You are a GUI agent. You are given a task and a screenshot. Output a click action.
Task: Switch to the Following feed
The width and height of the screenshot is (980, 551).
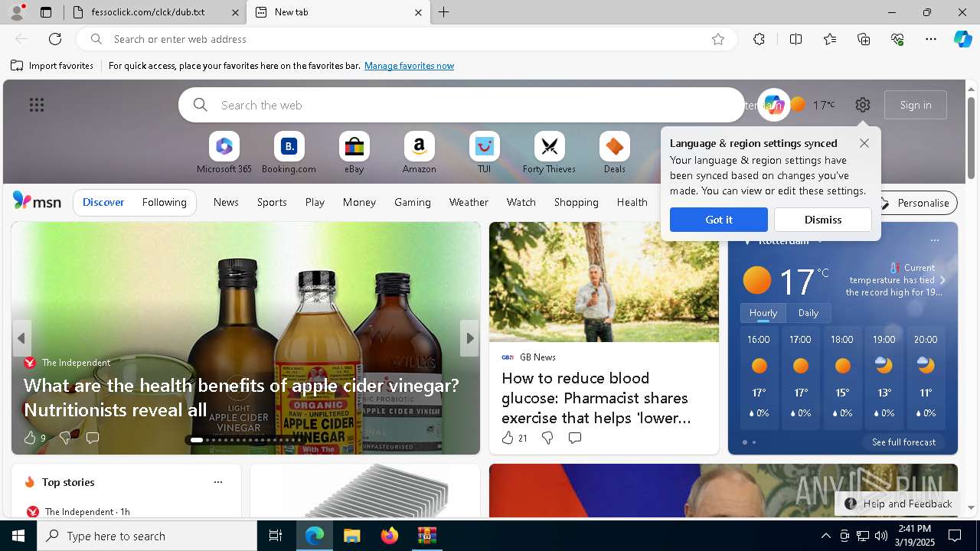pos(164,202)
